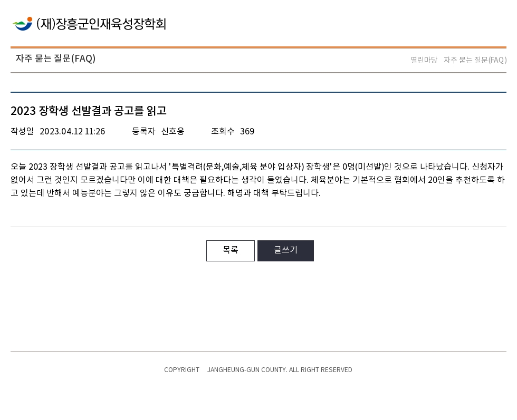Click the post body paragraph text
This screenshot has width=517, height=420.
pos(258,180)
